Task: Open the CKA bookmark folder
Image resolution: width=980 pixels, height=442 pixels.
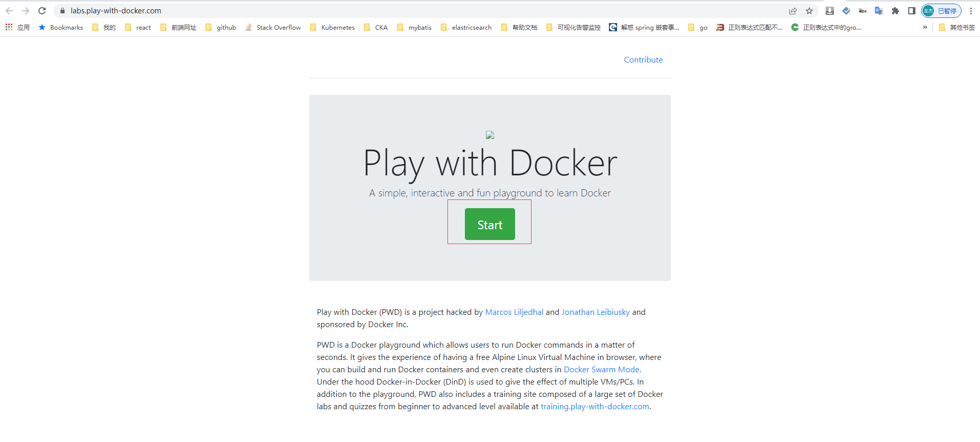Action: click(376, 28)
